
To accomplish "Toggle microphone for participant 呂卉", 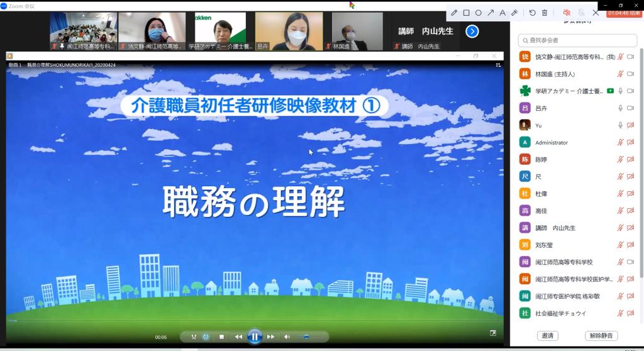I will pos(620,108).
